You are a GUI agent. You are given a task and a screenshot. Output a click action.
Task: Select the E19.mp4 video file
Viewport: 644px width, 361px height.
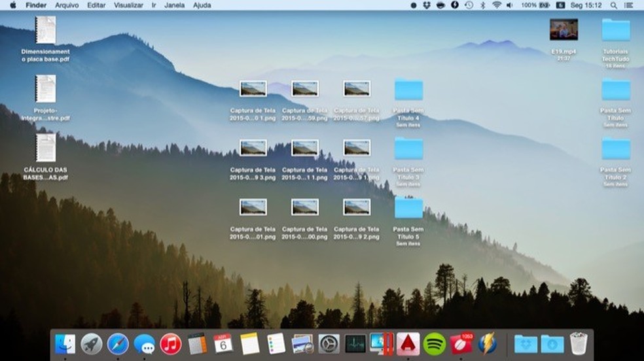coord(563,29)
